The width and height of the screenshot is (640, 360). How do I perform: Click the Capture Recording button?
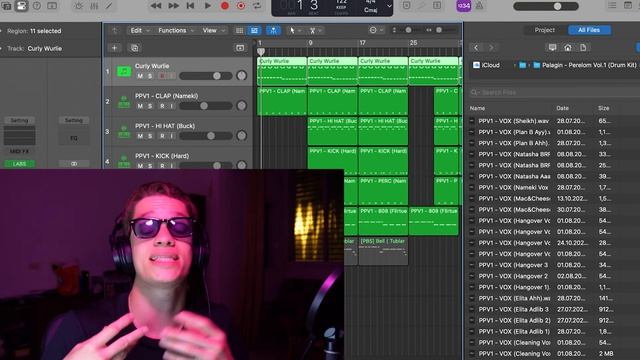click(241, 6)
